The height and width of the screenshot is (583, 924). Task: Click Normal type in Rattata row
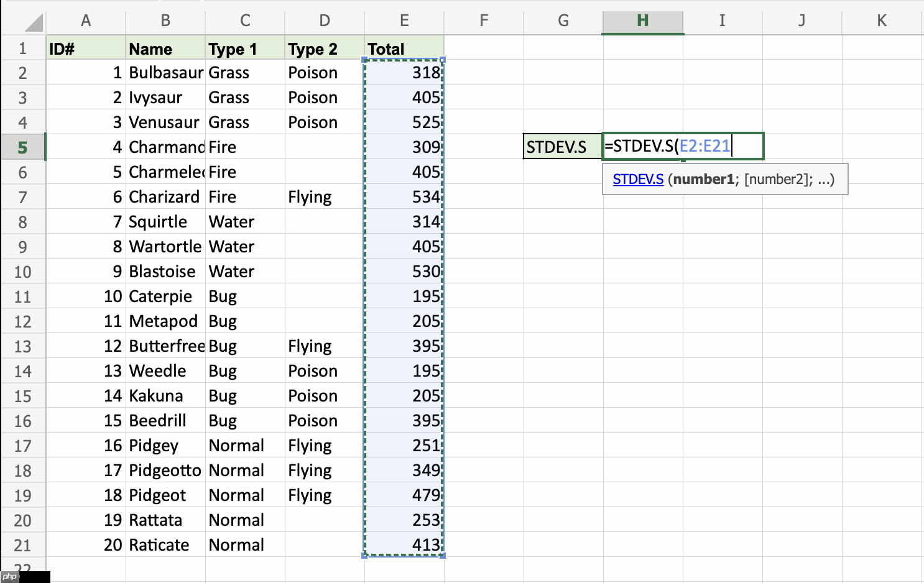coord(245,520)
